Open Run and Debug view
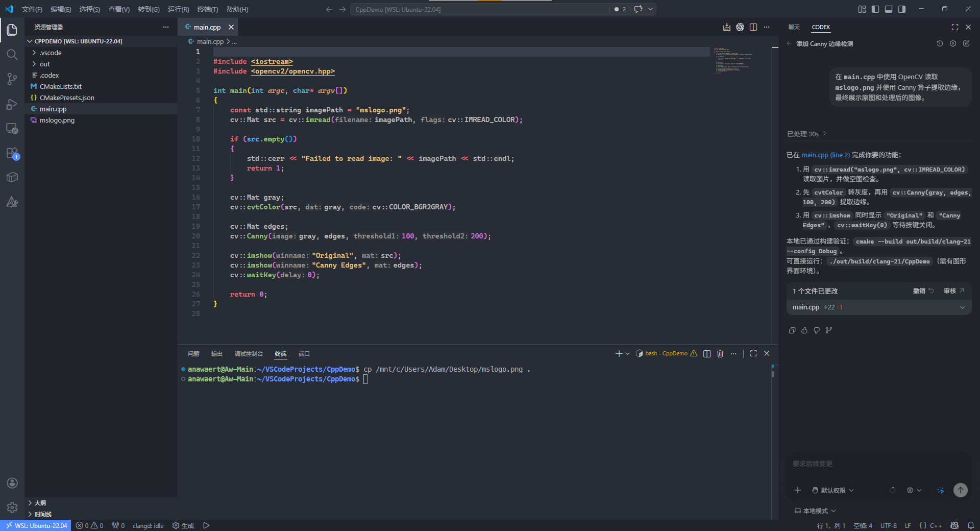This screenshot has width=980, height=531. tap(12, 104)
